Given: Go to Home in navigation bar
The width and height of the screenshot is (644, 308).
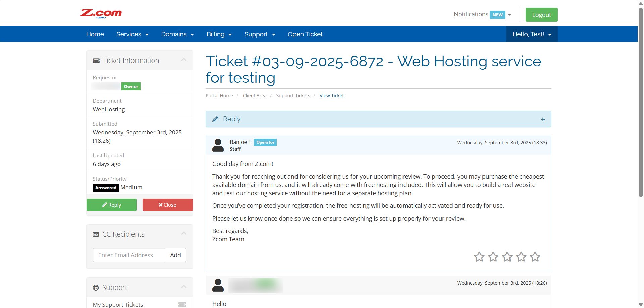Looking at the screenshot, I should [95, 34].
